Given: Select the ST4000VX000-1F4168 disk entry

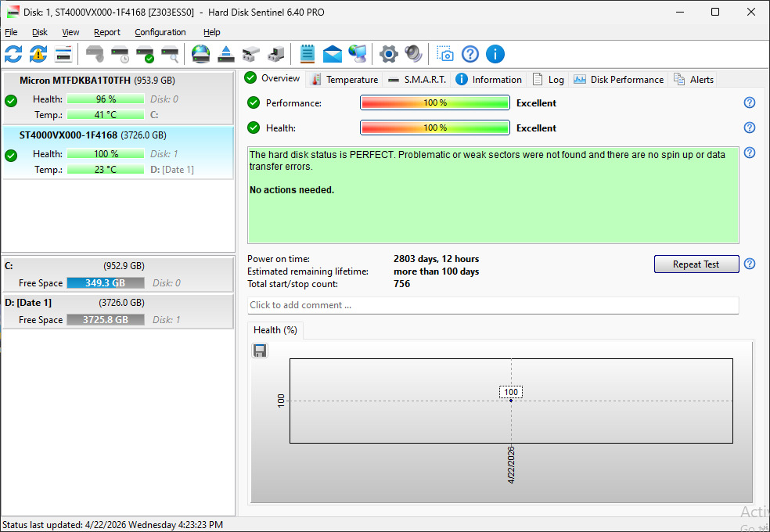Looking at the screenshot, I should [x=118, y=153].
